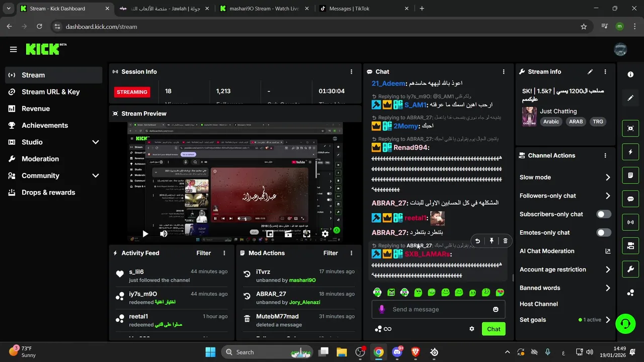Toggle Emotes-only chat
Image resolution: width=644 pixels, height=362 pixels.
pyautogui.click(x=604, y=233)
